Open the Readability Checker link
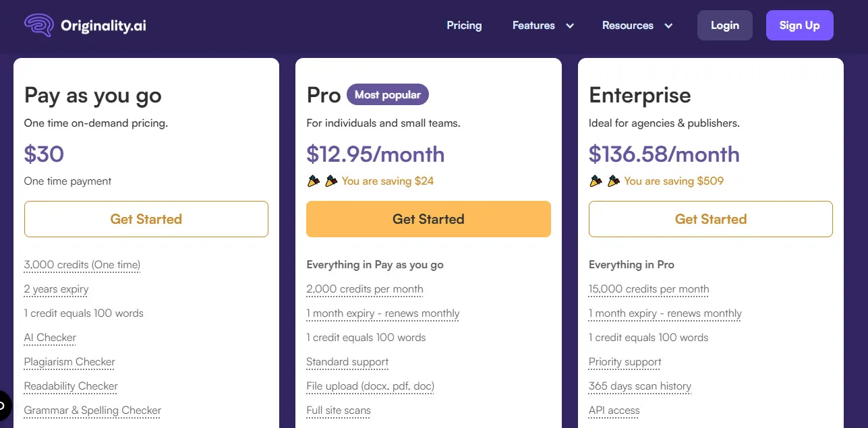This screenshot has height=428, width=868. coord(70,386)
